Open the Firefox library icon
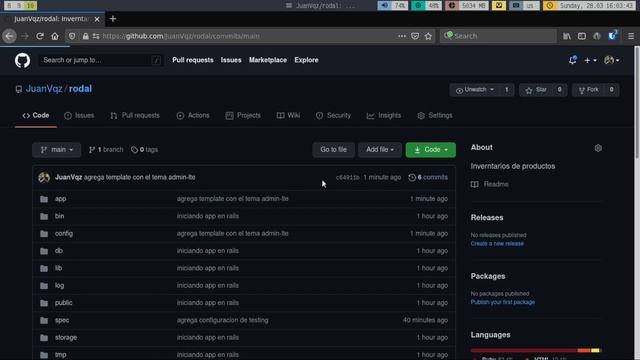The height and width of the screenshot is (360, 640). coord(567,36)
